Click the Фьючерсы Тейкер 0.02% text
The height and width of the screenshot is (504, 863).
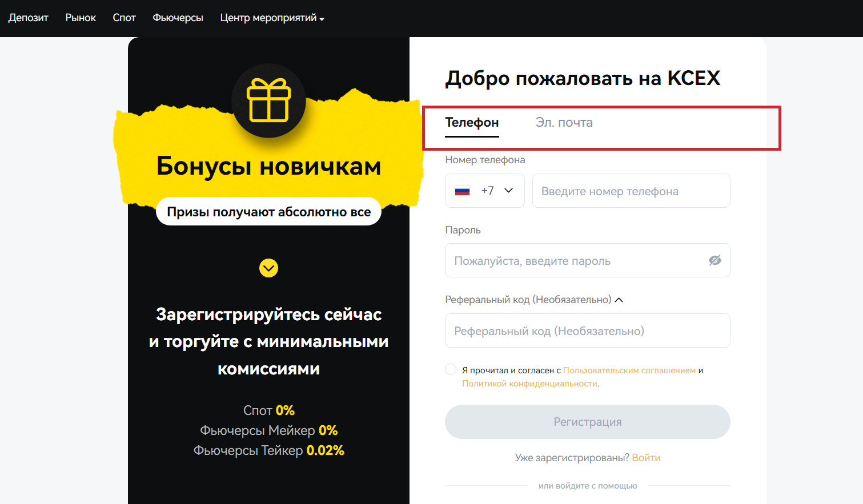pos(268,450)
